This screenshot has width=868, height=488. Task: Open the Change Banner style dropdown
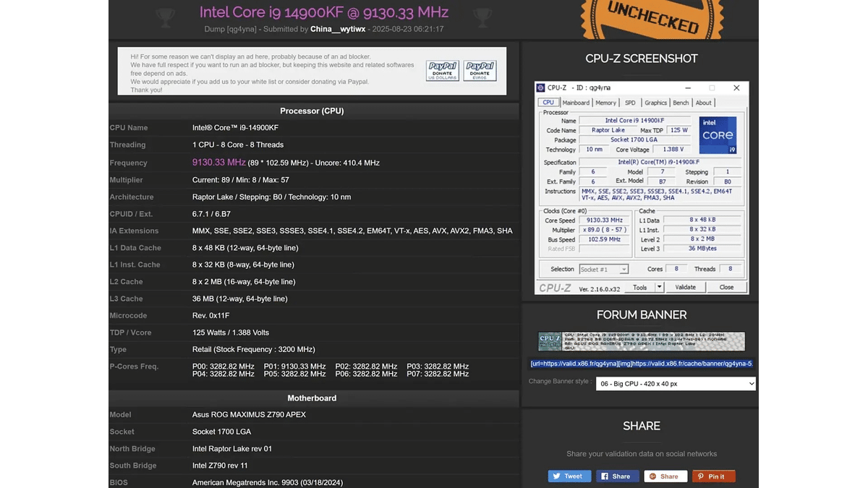coord(676,384)
